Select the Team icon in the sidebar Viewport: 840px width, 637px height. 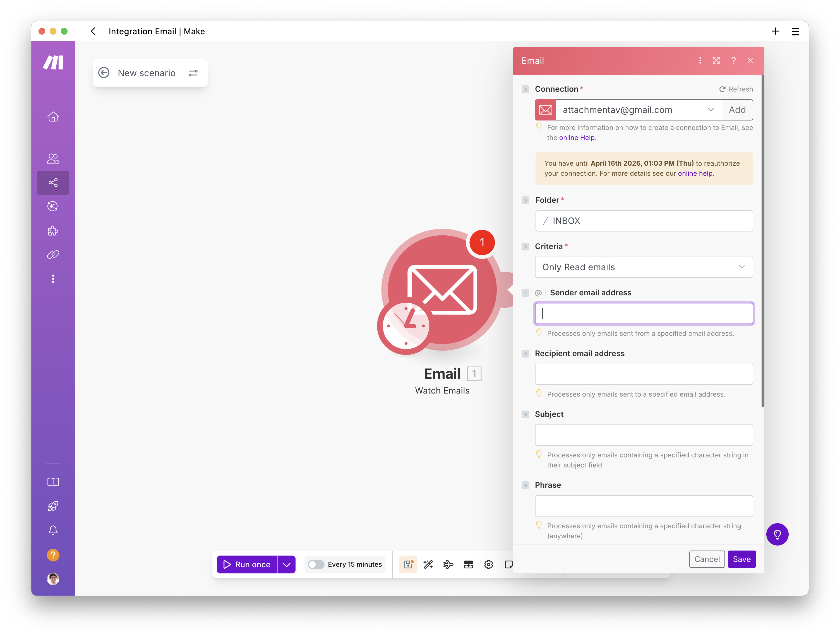pos(53,158)
